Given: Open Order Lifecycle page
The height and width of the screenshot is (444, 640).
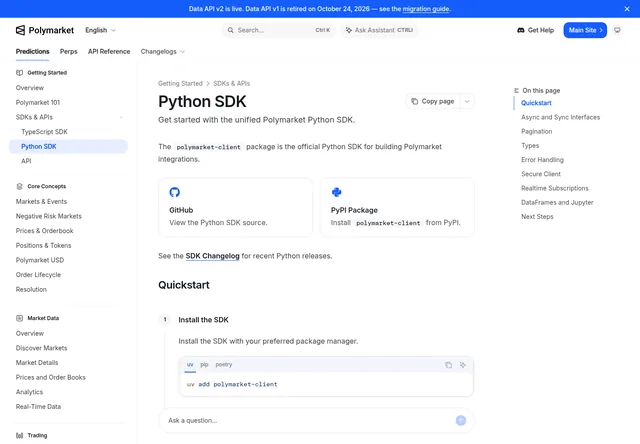Looking at the screenshot, I should coord(38,275).
